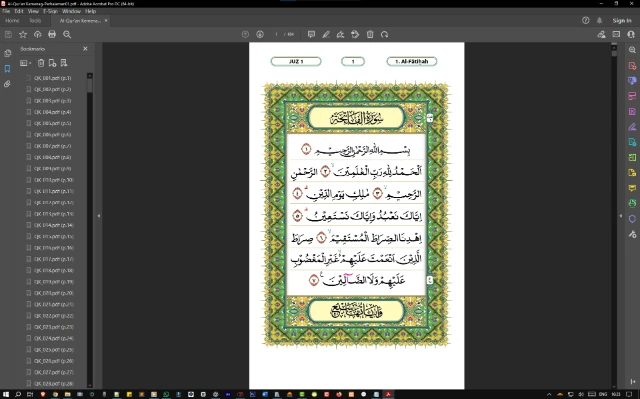The width and height of the screenshot is (640, 399).
Task: Select bookmark QK_001.pdf (p.1)
Action: [52, 78]
